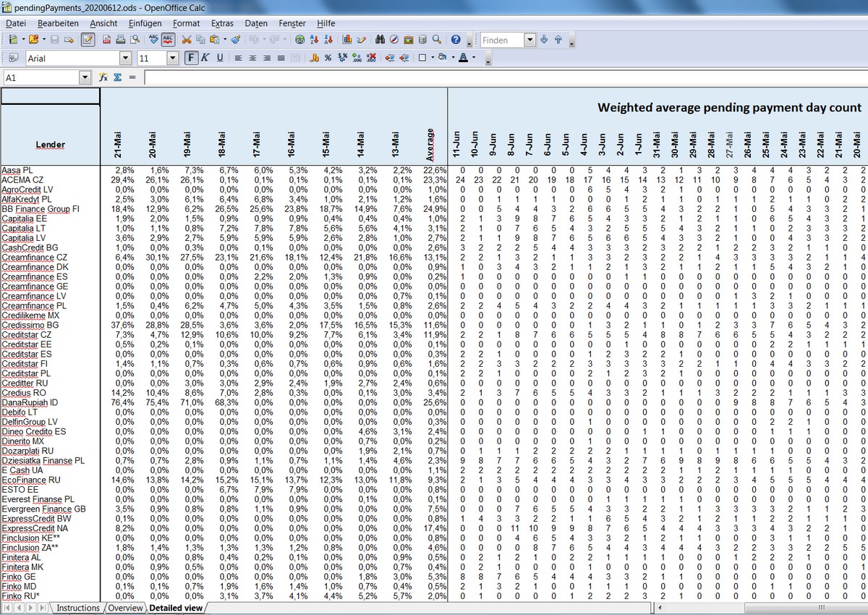Viewport: 868px width, 615px height.
Task: Click the Paste clipboard icon
Action: tap(214, 40)
